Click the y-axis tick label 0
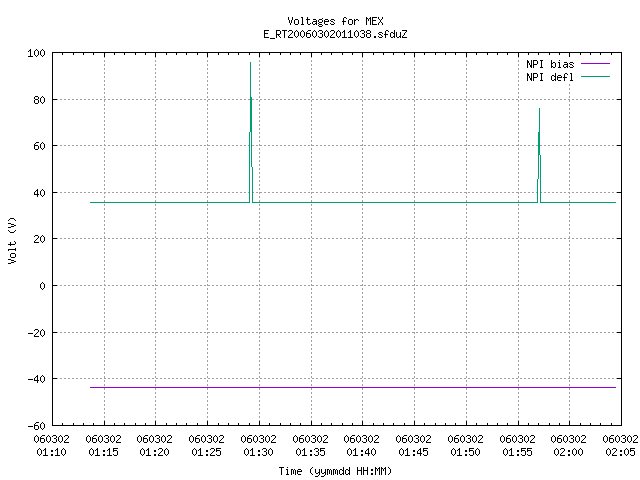The width and height of the screenshot is (640, 480). (42, 286)
